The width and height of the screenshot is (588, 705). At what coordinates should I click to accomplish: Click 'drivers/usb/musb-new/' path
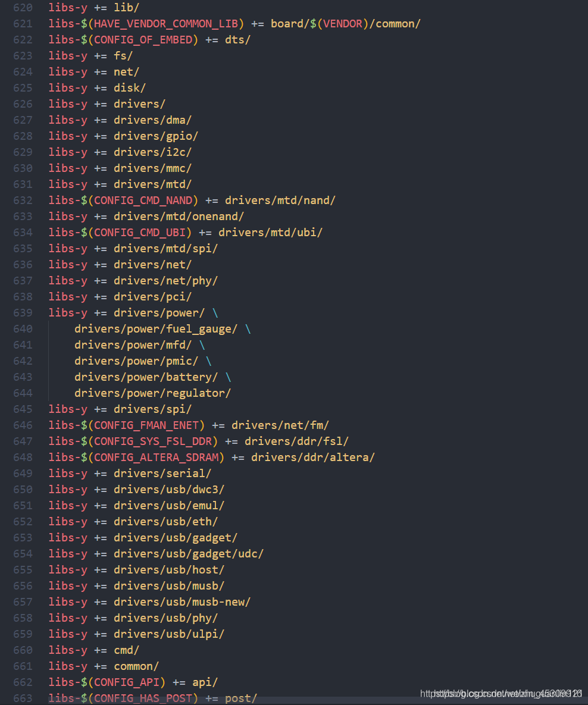(x=182, y=602)
